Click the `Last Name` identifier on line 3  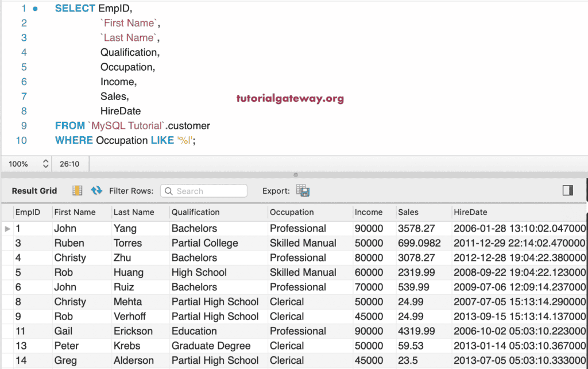coord(130,37)
